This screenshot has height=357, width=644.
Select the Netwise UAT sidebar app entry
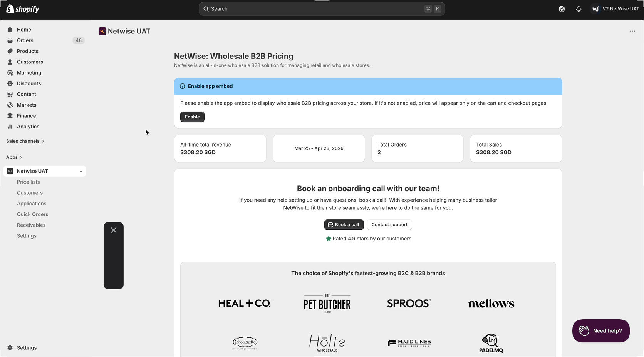(x=45, y=171)
